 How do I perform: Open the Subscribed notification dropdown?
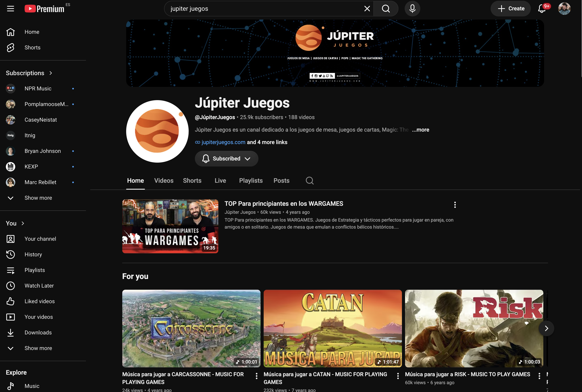[226, 159]
